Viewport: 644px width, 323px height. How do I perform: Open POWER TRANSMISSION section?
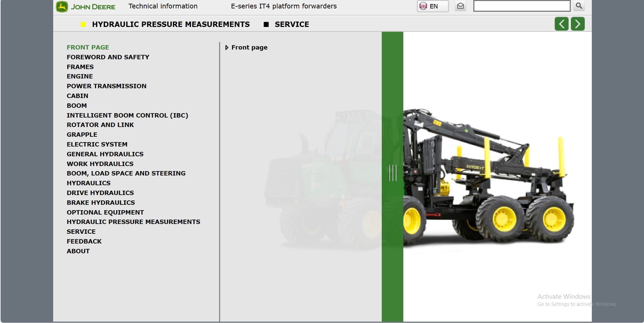(x=106, y=86)
